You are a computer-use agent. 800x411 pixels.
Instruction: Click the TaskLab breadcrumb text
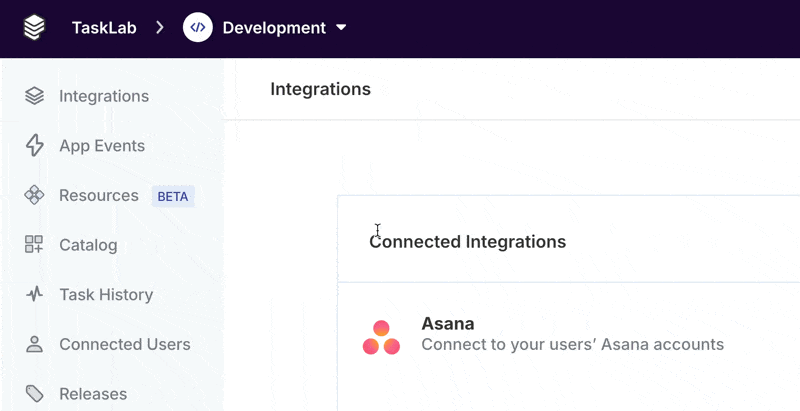point(104,28)
